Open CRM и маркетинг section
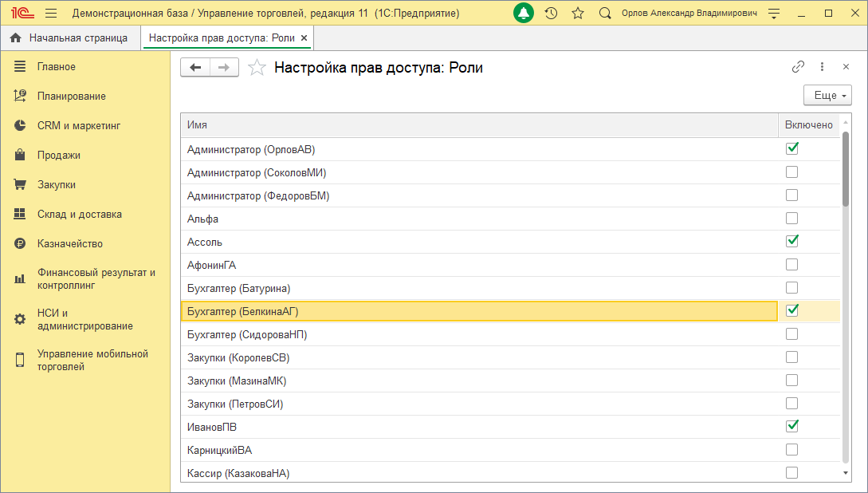868x493 pixels. 79,126
